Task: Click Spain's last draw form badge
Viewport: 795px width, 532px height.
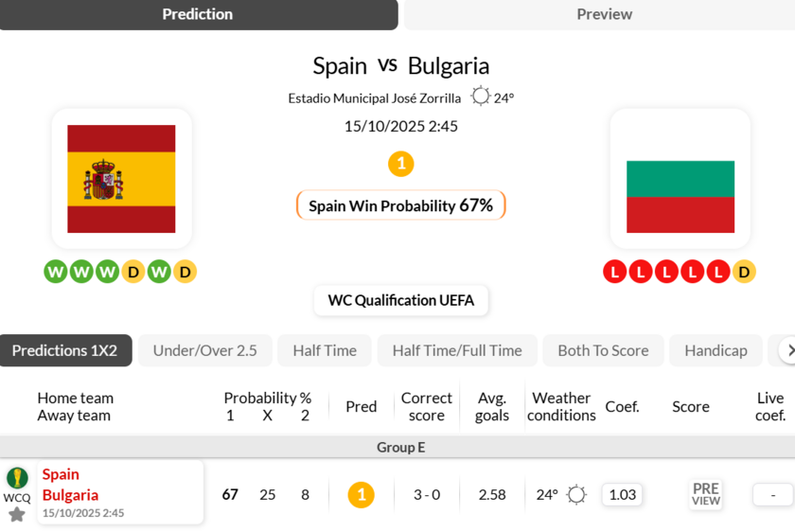Action: tap(185, 272)
